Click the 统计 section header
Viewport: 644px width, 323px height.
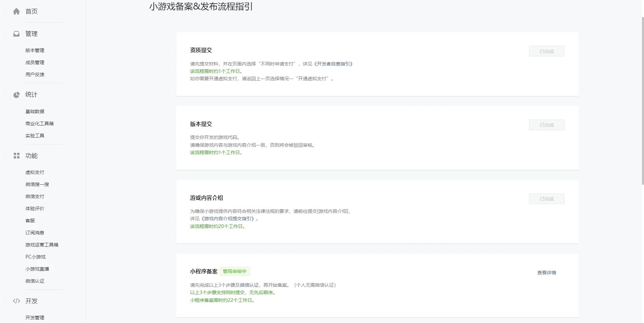click(x=32, y=95)
